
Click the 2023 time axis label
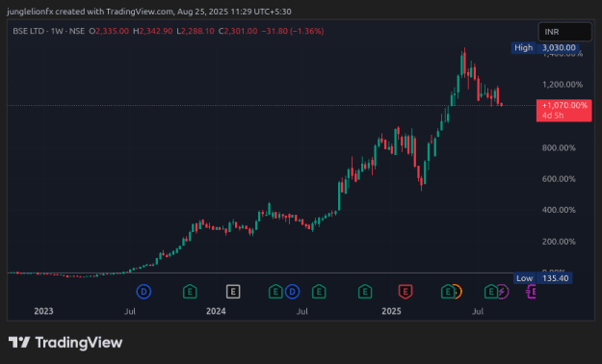click(43, 311)
